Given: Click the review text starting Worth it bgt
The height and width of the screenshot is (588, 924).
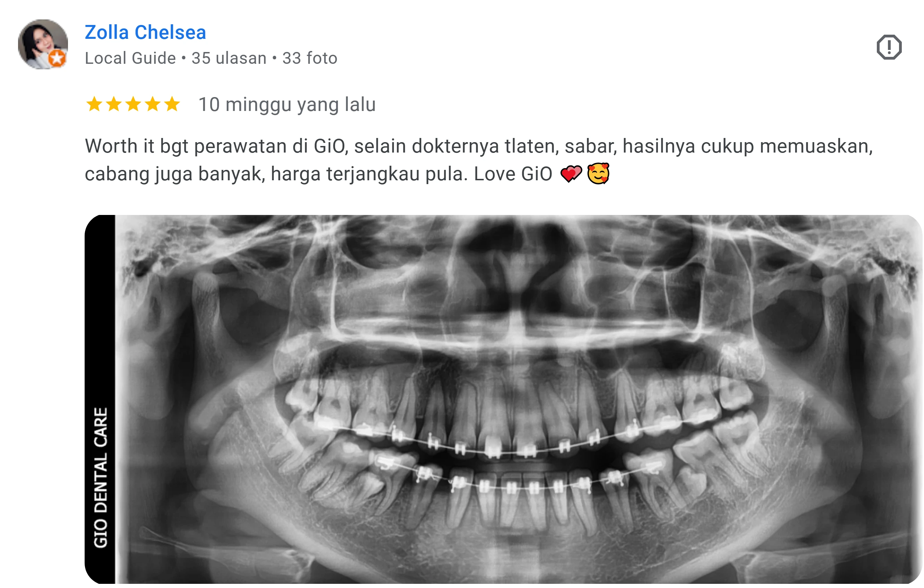Looking at the screenshot, I should (x=479, y=160).
